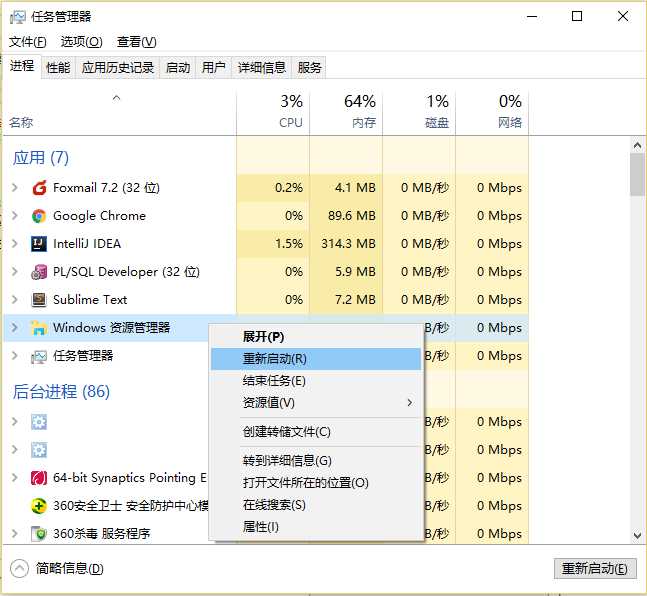Viewport: 647px width, 596px height.
Task: Sort by the 网络 column header
Action: [492, 111]
